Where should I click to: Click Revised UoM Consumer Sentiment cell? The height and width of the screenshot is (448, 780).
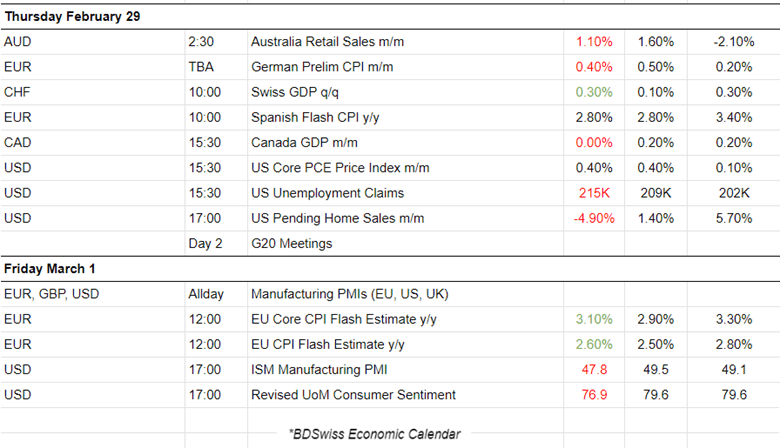[353, 394]
